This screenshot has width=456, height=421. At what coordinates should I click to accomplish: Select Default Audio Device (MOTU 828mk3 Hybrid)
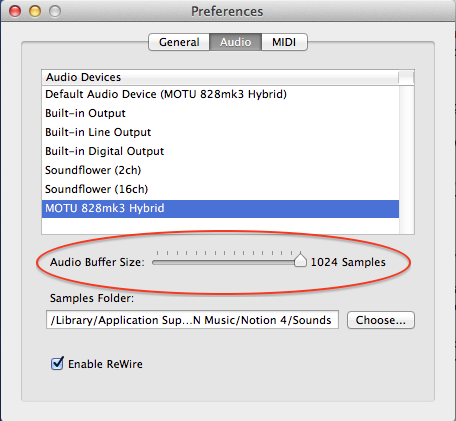pos(220,94)
